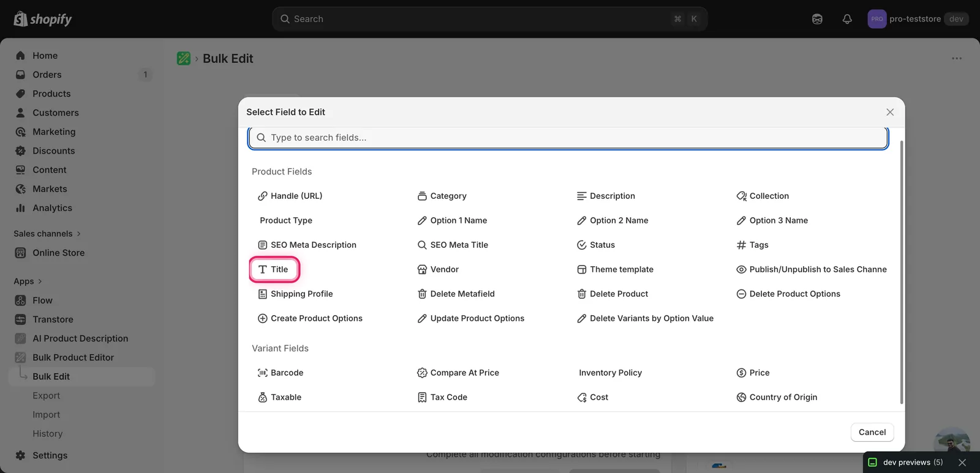Select the Theme template icon
980x473 pixels.
click(x=581, y=269)
